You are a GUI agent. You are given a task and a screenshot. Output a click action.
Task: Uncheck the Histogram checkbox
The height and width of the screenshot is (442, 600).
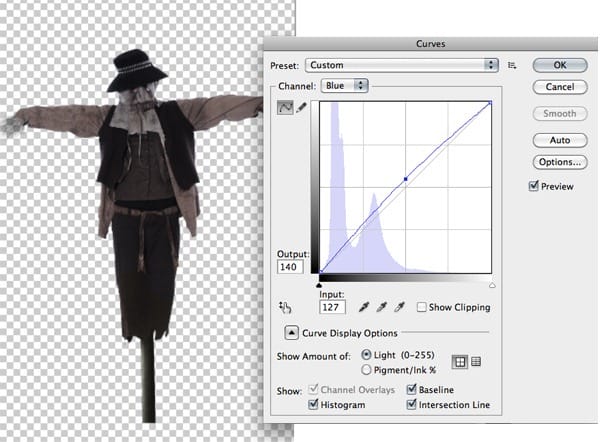click(314, 404)
